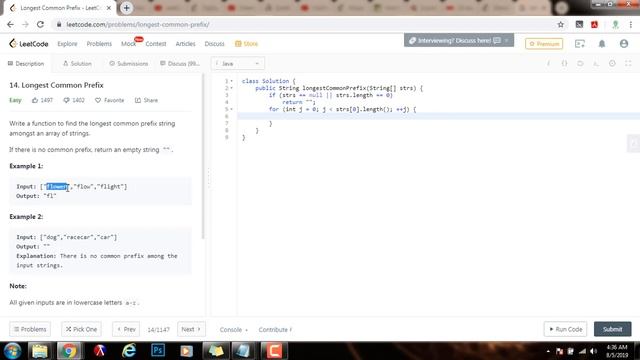Submit the solution
The image size is (640, 360).
pos(613,329)
